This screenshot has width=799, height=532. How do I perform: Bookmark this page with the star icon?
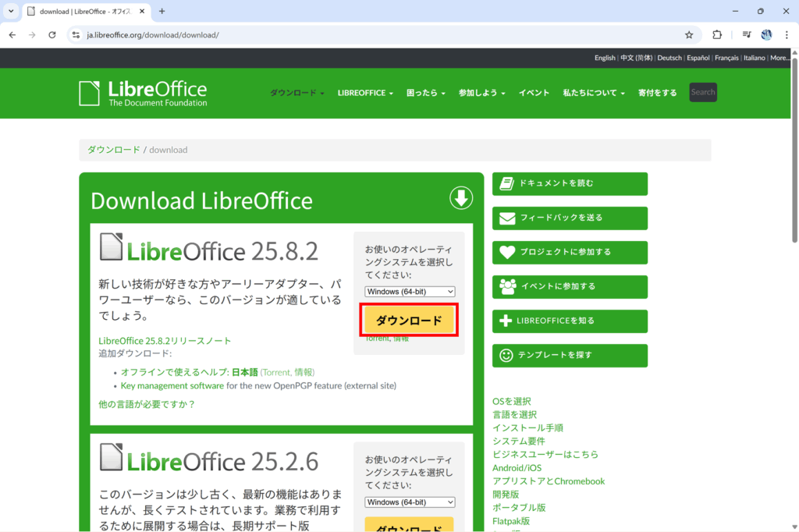click(689, 35)
